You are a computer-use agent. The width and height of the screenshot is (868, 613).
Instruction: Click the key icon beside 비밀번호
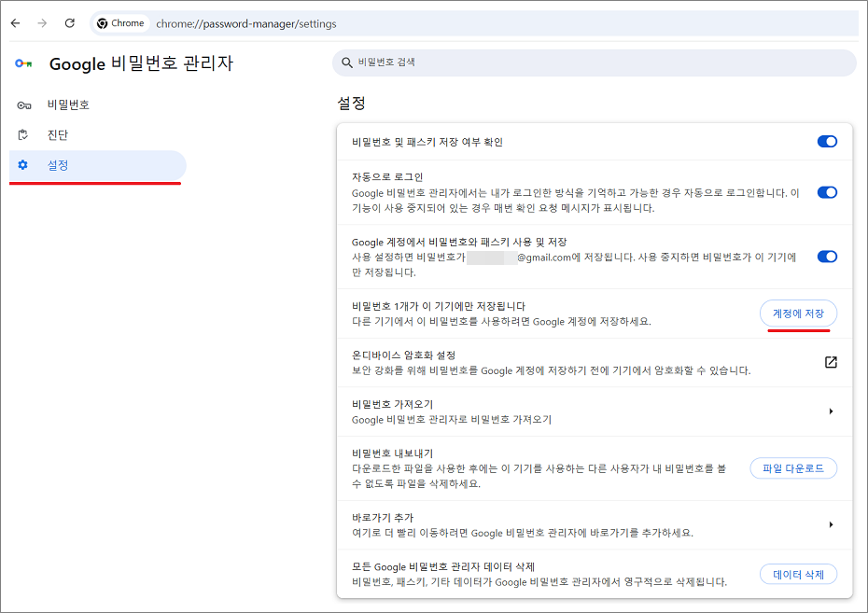24,105
